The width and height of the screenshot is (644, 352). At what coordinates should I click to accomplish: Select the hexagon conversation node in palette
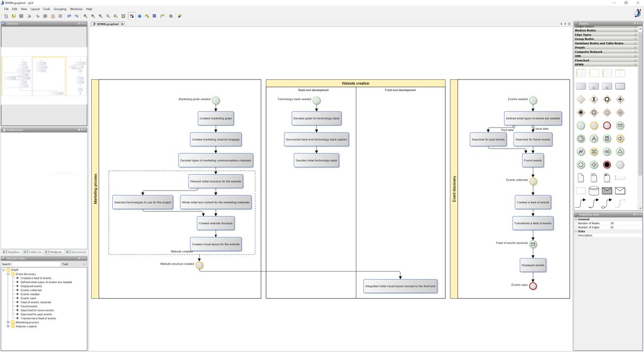[x=620, y=165]
